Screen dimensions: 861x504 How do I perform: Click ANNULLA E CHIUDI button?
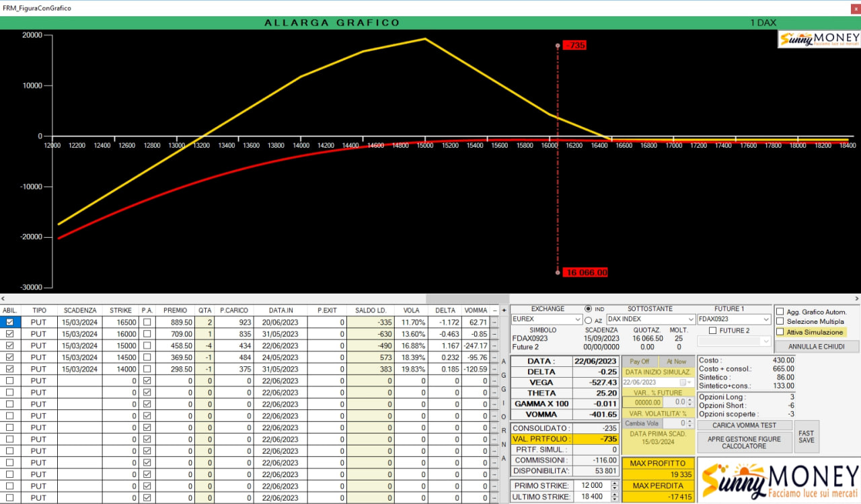tap(817, 347)
